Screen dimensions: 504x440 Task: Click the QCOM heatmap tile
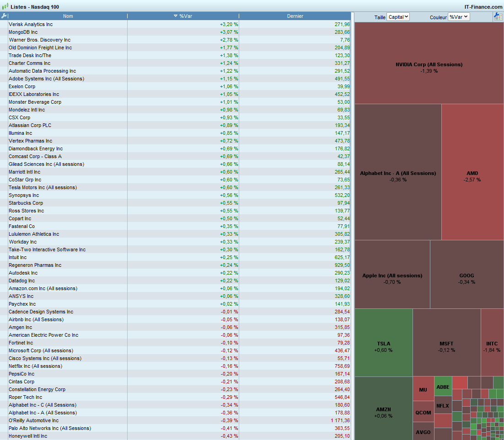tap(424, 412)
